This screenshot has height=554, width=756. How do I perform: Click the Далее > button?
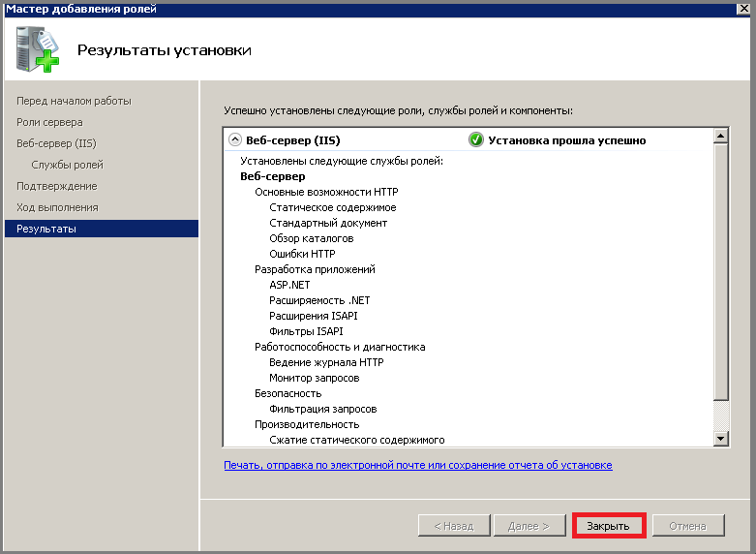point(529,526)
